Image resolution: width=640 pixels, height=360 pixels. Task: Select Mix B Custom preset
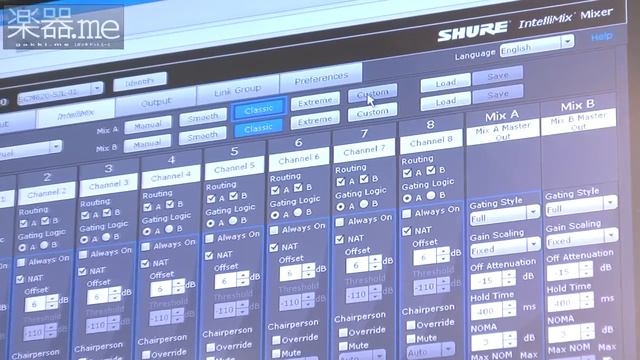pos(372,113)
